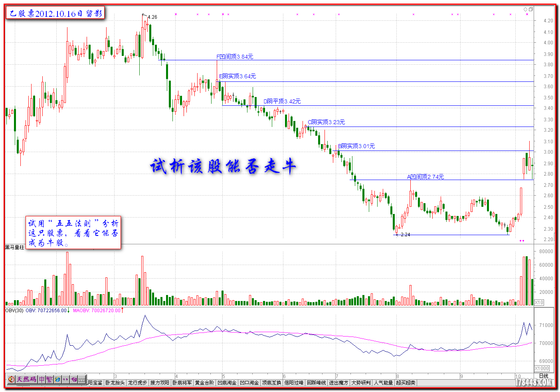Click the 天然码 input method name button
Image resolution: width=560 pixels, height=392 pixels.
(x=26, y=379)
